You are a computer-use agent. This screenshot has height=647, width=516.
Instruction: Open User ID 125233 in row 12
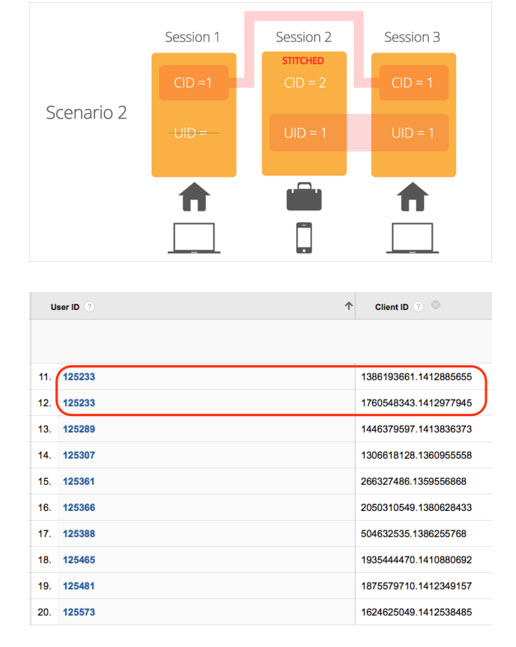79,403
